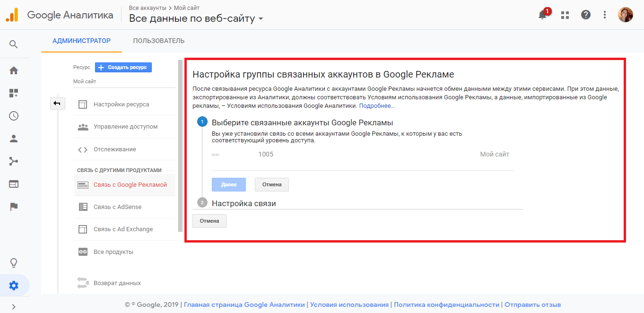Open 'Возврат данных' item
The height and width of the screenshot is (313, 644).
(x=124, y=283)
